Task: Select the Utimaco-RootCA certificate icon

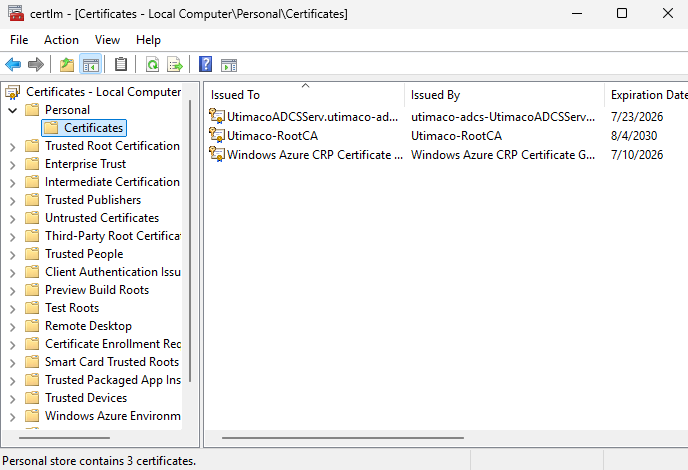Action: [x=217, y=136]
